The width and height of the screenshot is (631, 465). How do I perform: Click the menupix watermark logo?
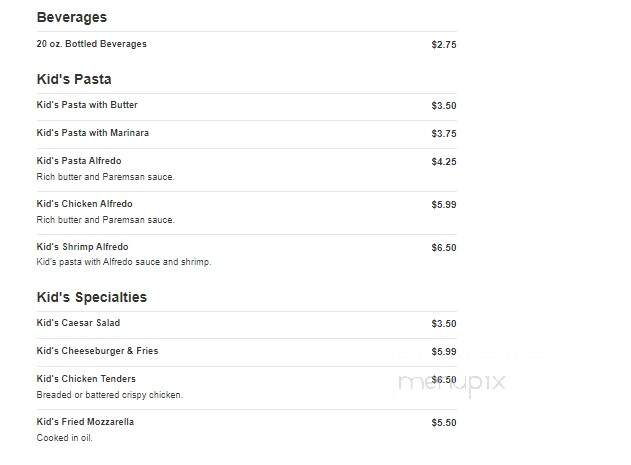[452, 382]
